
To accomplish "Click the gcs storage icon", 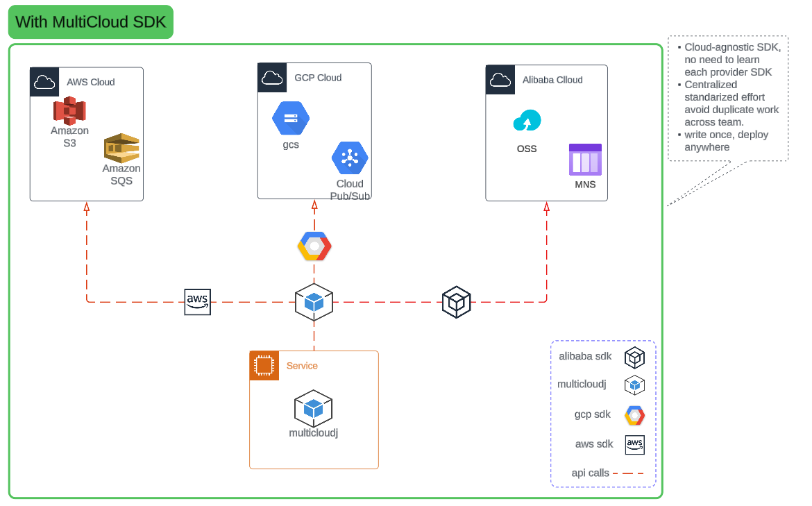I will tap(290, 117).
